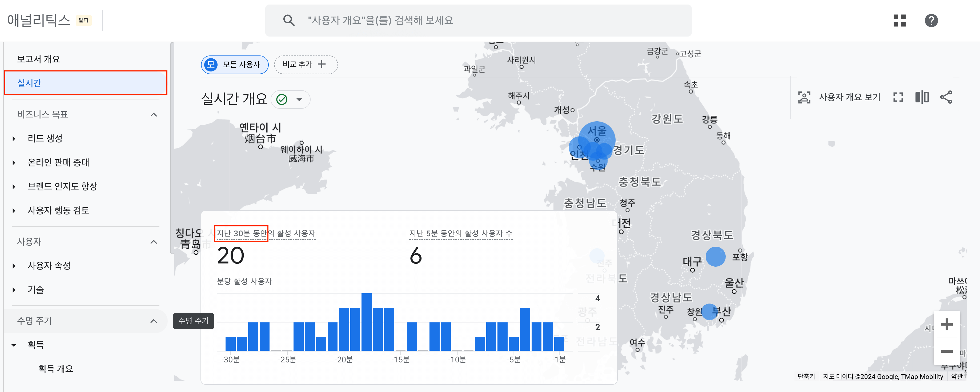Click the active user count 20
Image resolution: width=980 pixels, height=392 pixels.
231,255
